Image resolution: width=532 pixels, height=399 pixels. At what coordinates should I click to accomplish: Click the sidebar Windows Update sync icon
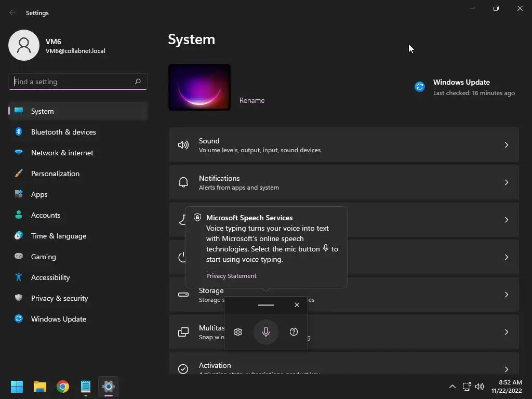pyautogui.click(x=19, y=318)
